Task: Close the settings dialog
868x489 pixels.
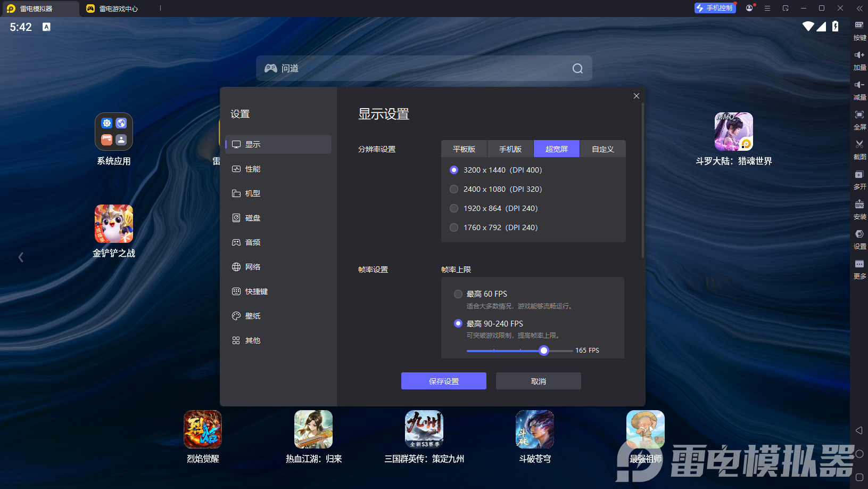Action: coord(636,96)
